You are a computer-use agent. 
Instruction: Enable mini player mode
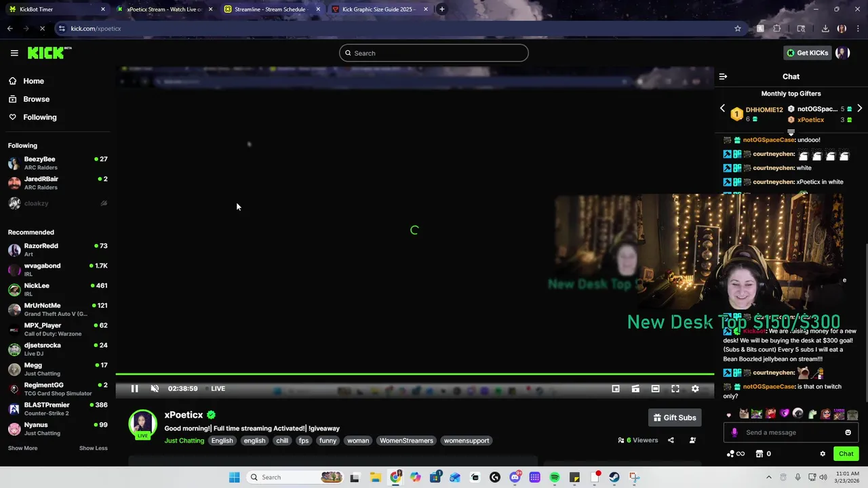click(x=616, y=388)
